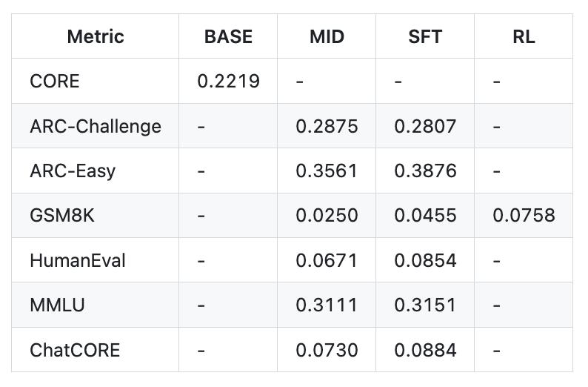Select the ChatCORE row label
This screenshot has width=588, height=387.
click(75, 350)
